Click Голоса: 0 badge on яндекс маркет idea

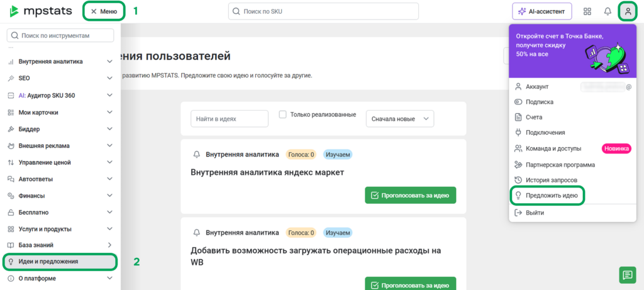pyautogui.click(x=301, y=155)
